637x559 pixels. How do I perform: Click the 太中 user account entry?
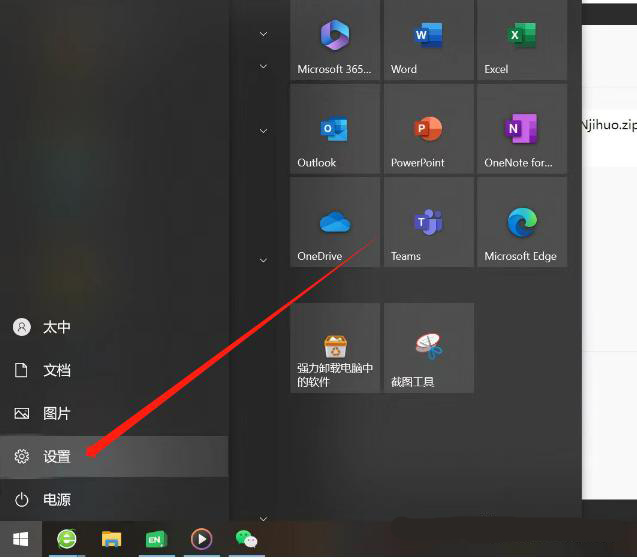coord(114,327)
